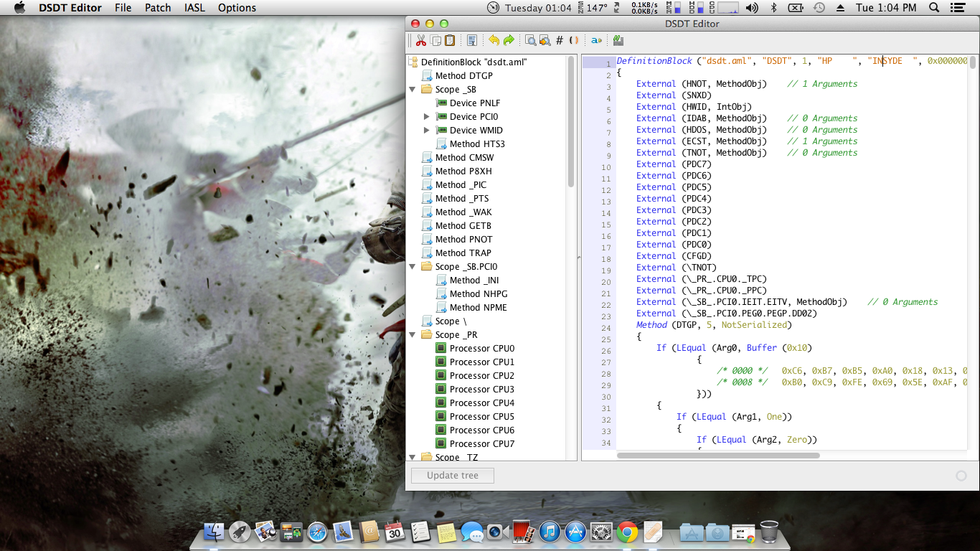This screenshot has height=551, width=980.
Task: Open the Trash in the Dock
Action: tap(769, 532)
